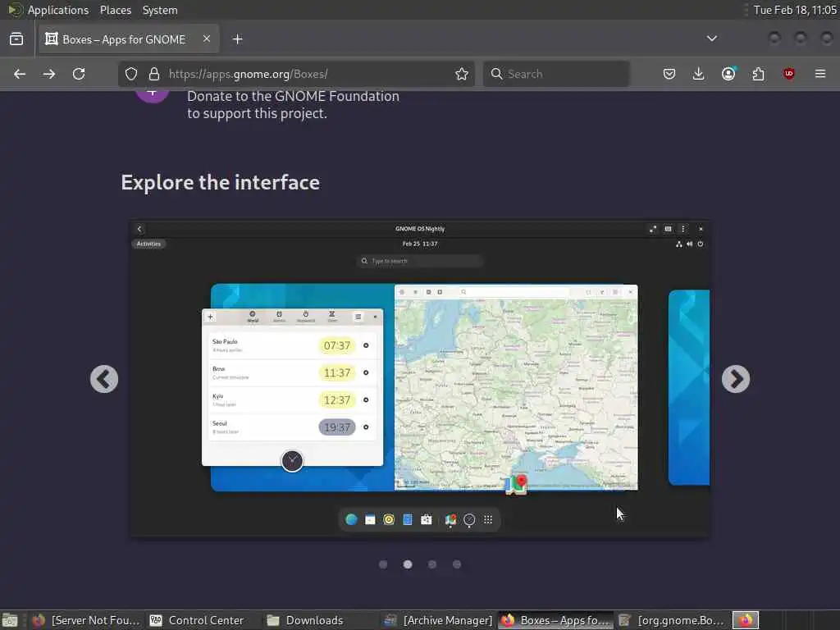Switch to Boxes – Apps for GNOME taskbar entry

[x=555, y=620]
